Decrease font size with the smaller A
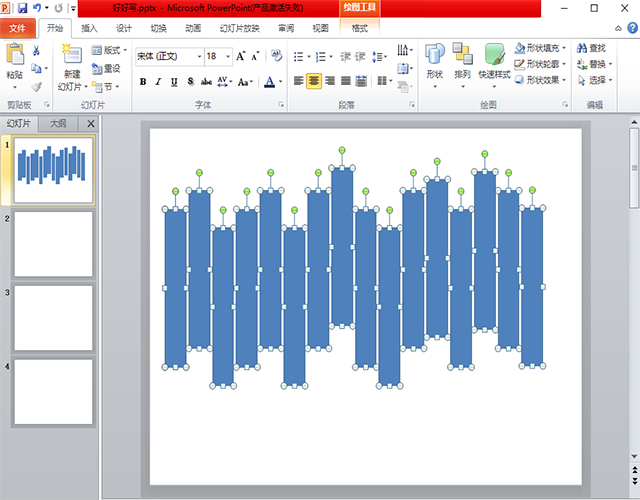 (255, 56)
